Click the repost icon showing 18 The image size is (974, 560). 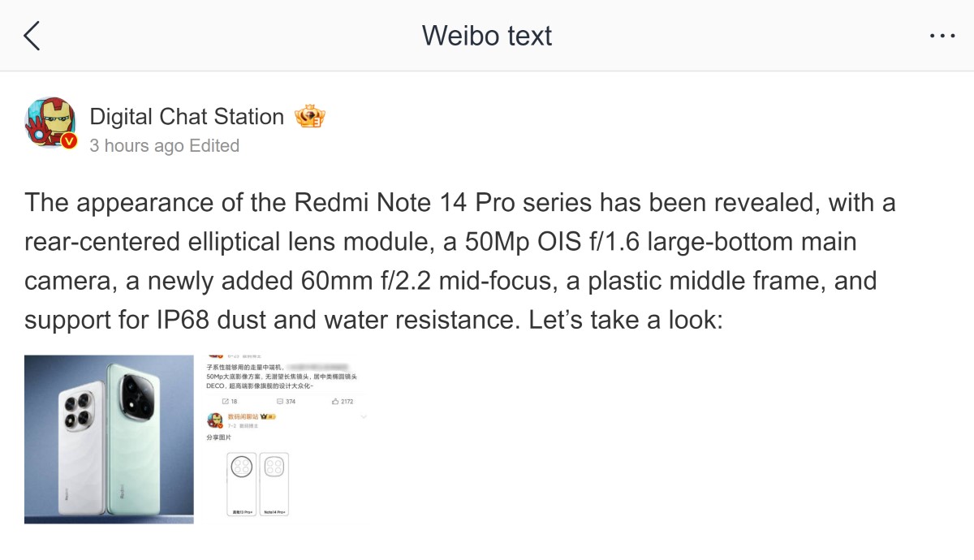pyautogui.click(x=225, y=402)
